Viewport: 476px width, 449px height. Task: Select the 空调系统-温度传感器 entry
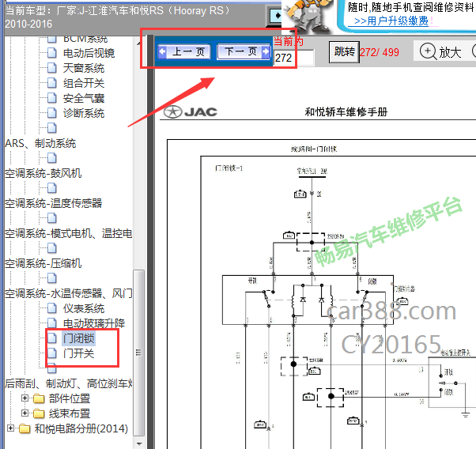click(x=54, y=203)
